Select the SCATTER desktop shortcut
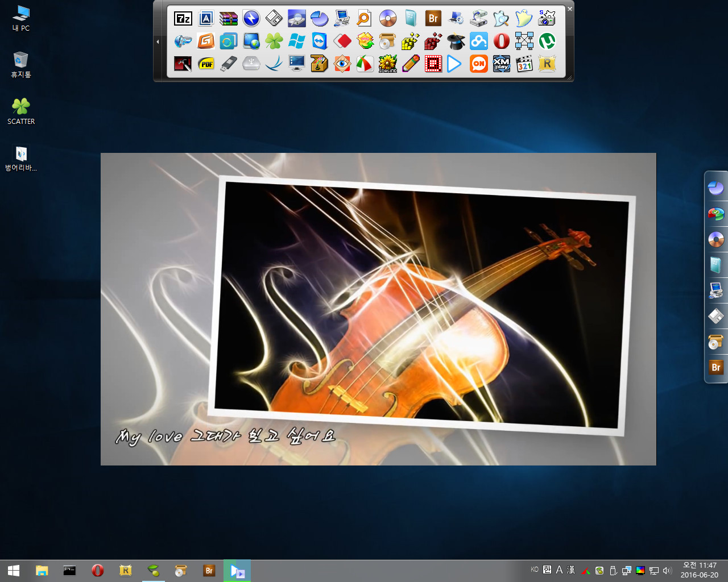This screenshot has height=582, width=728. [x=21, y=111]
